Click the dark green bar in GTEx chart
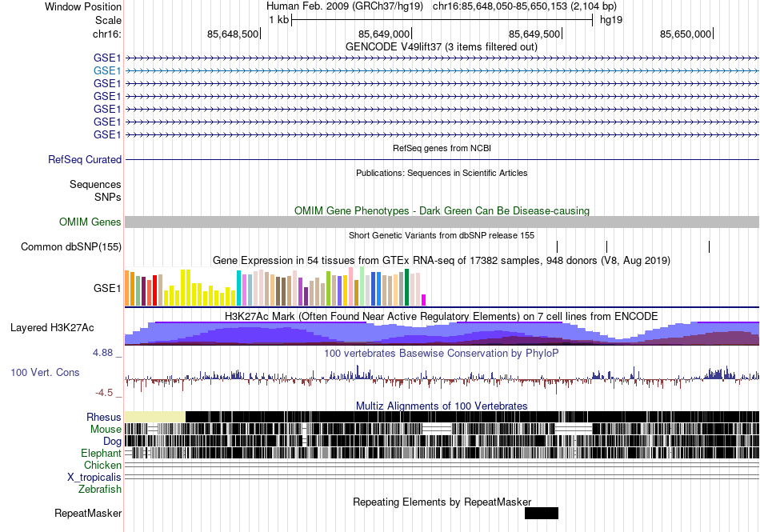 (407, 287)
